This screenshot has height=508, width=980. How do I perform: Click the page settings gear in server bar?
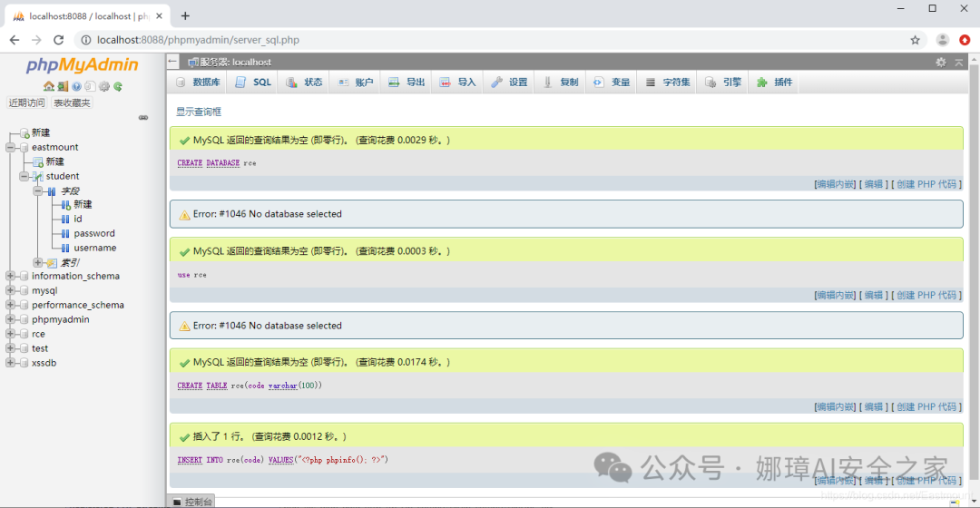(x=941, y=62)
